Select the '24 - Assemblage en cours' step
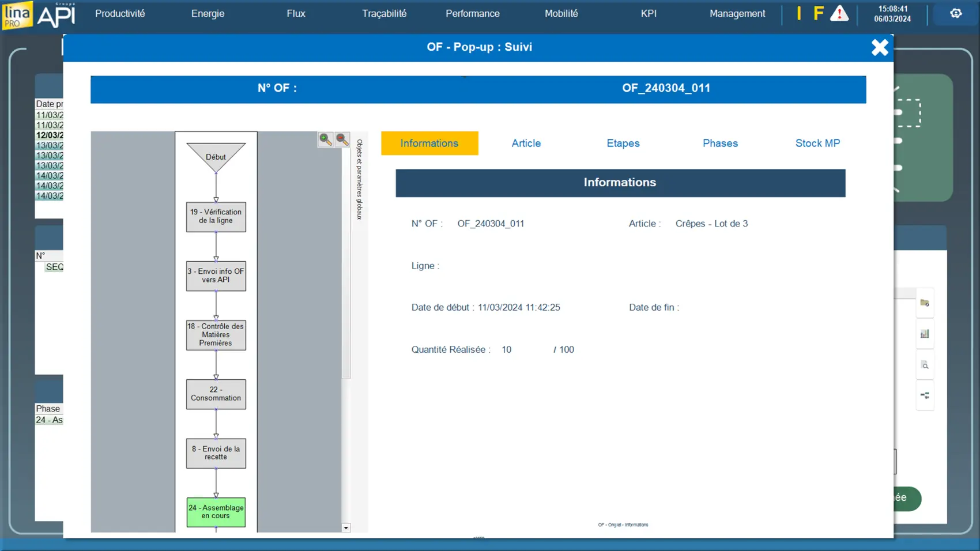This screenshot has width=980, height=551. click(x=216, y=512)
